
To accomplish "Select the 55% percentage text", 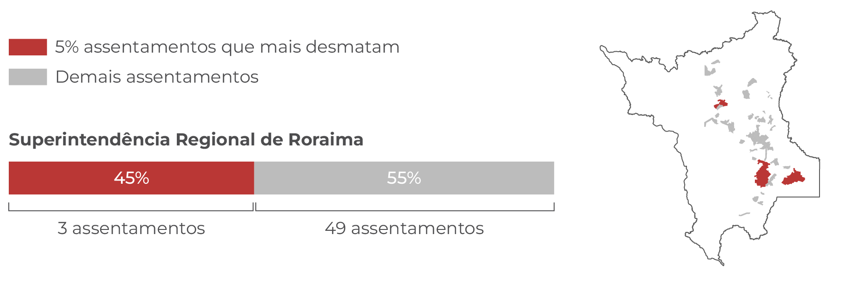I will click(404, 178).
